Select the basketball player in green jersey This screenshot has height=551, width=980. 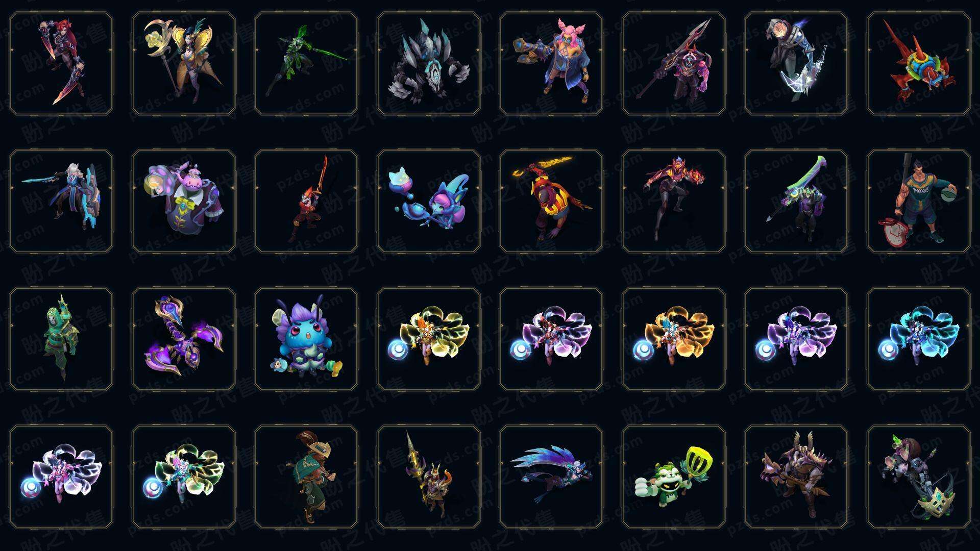919,201
